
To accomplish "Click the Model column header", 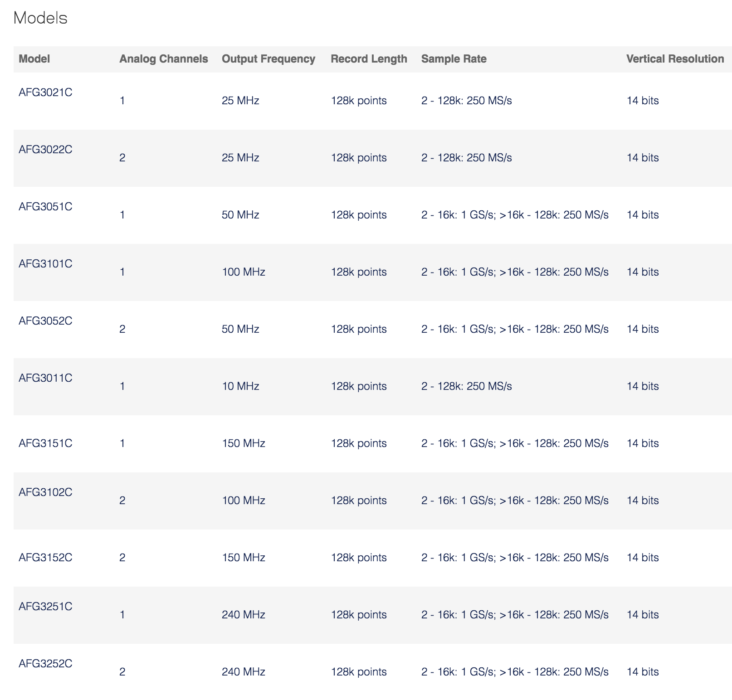I will pos(34,59).
